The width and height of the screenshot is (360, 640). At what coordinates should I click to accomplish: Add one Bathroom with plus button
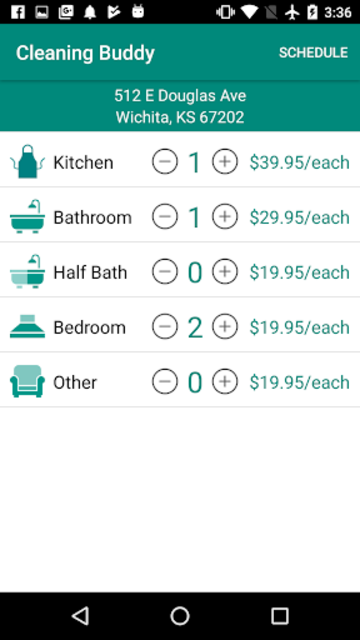[225, 216]
